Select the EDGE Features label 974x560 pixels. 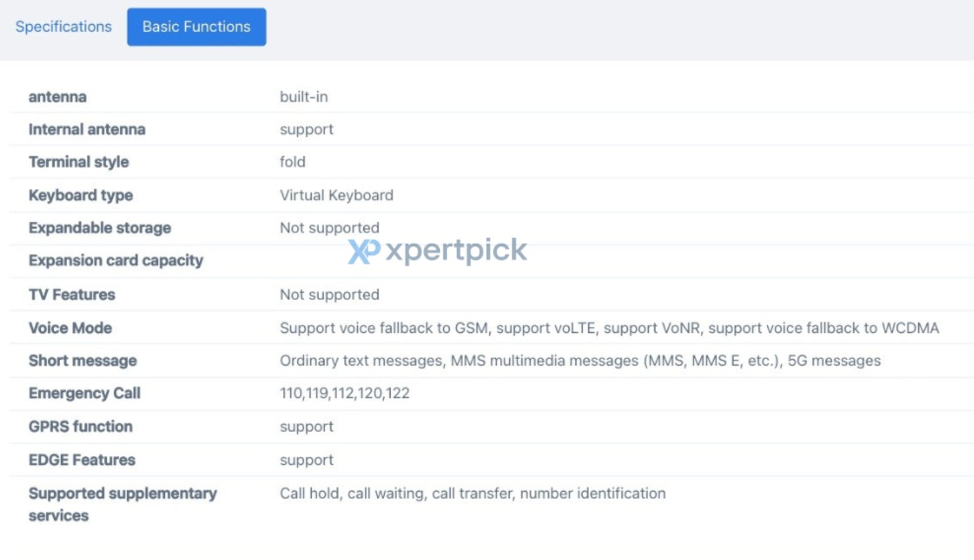[82, 460]
